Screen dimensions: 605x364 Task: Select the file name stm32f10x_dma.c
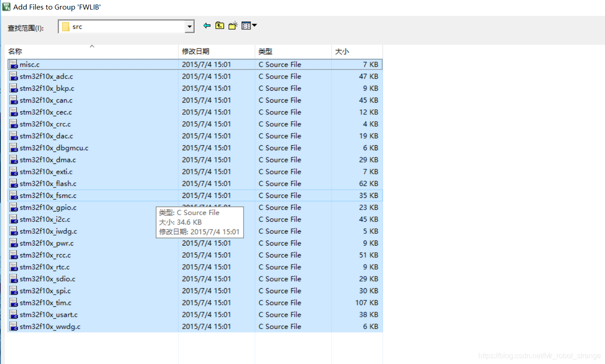pos(48,160)
